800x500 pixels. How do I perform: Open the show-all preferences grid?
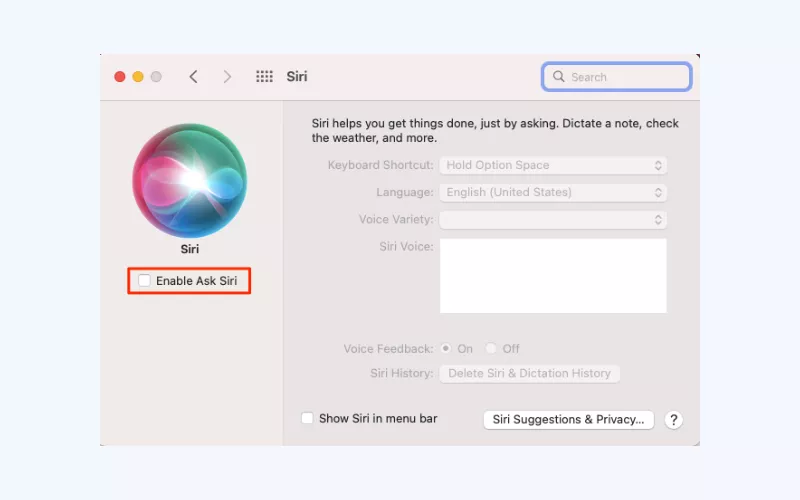[x=264, y=77]
